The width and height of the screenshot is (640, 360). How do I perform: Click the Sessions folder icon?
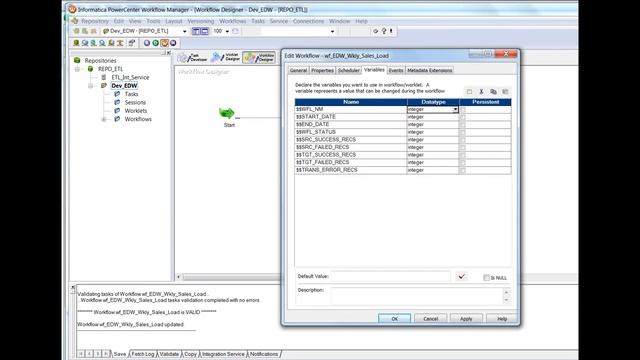pyautogui.click(x=117, y=102)
